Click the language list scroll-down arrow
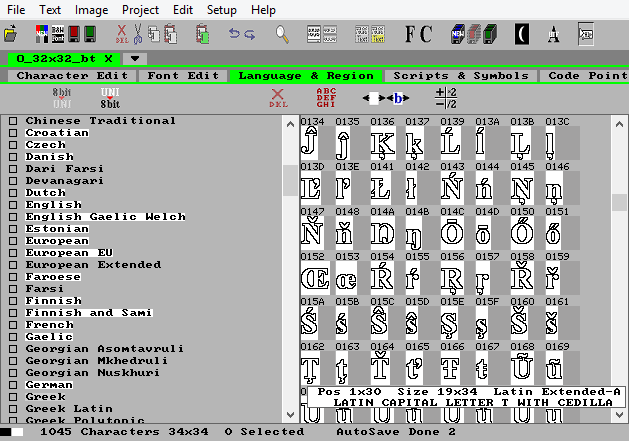The image size is (629, 441). 290,414
